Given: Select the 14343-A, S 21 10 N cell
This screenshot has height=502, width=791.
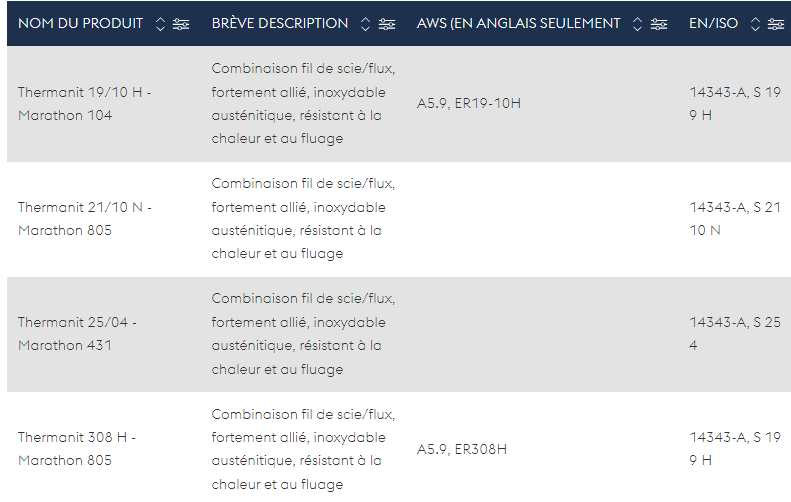Looking at the screenshot, I should 735,218.
